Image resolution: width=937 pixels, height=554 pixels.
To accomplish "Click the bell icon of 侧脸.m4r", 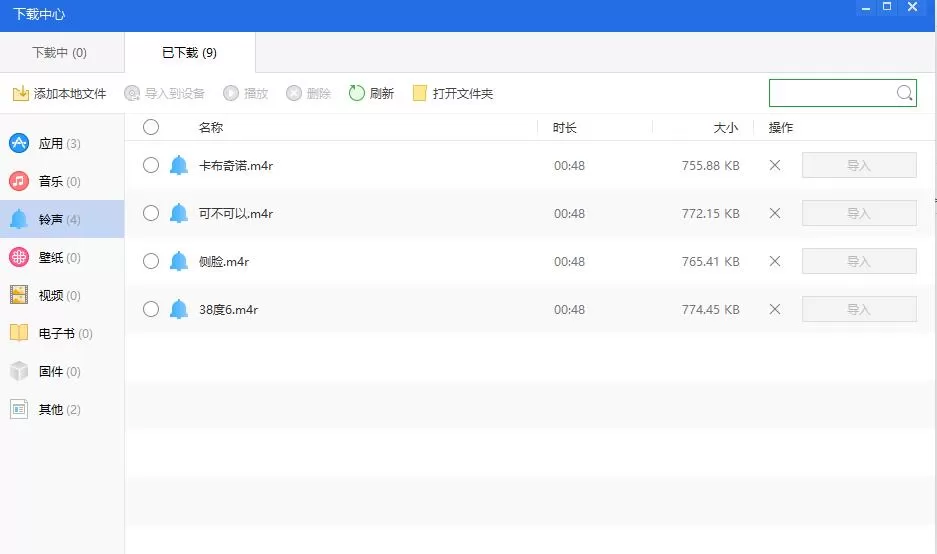I will 179,261.
